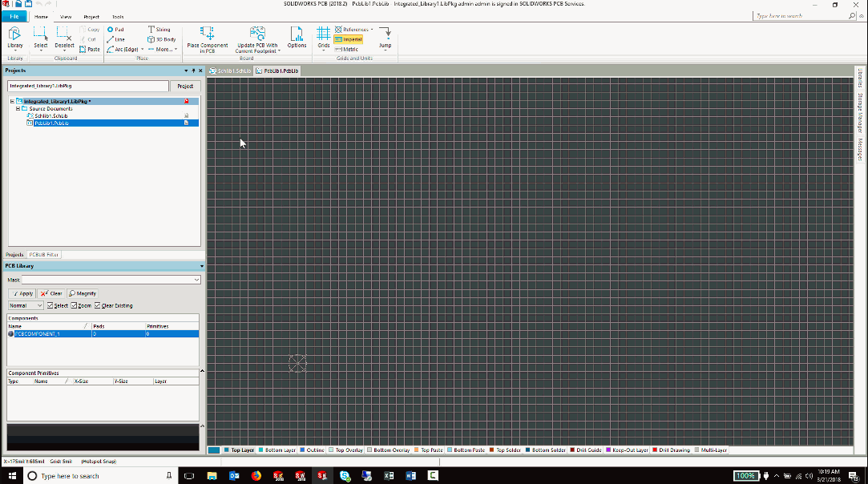
Task: Open the Mask dropdown in PCB Library
Action: pos(196,279)
